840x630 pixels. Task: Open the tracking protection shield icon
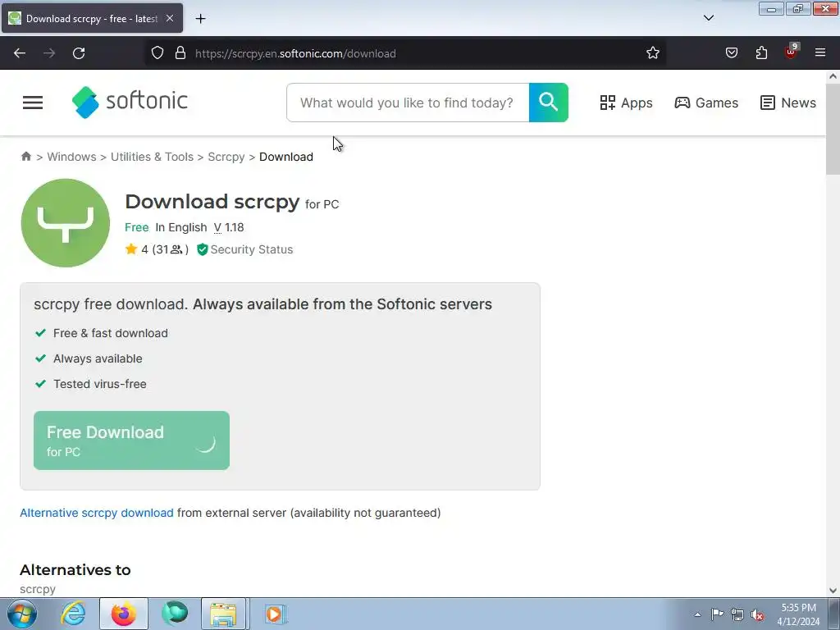157,53
